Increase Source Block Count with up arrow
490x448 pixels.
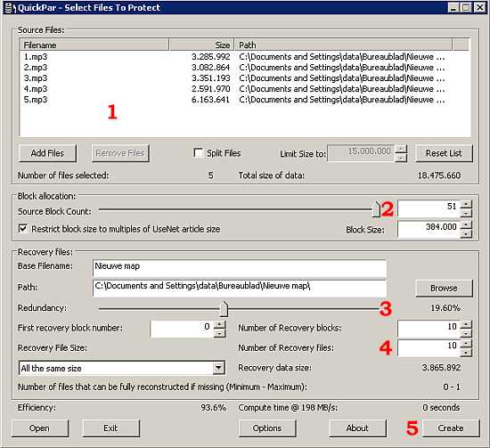click(466, 205)
